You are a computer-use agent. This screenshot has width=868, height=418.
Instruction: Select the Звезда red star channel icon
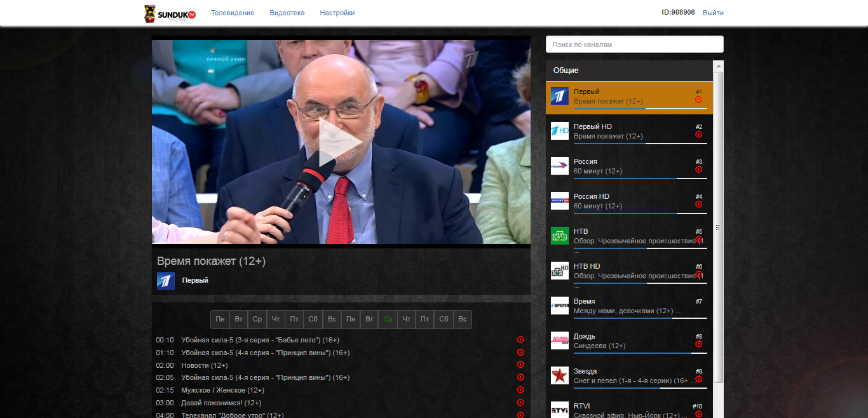point(559,375)
